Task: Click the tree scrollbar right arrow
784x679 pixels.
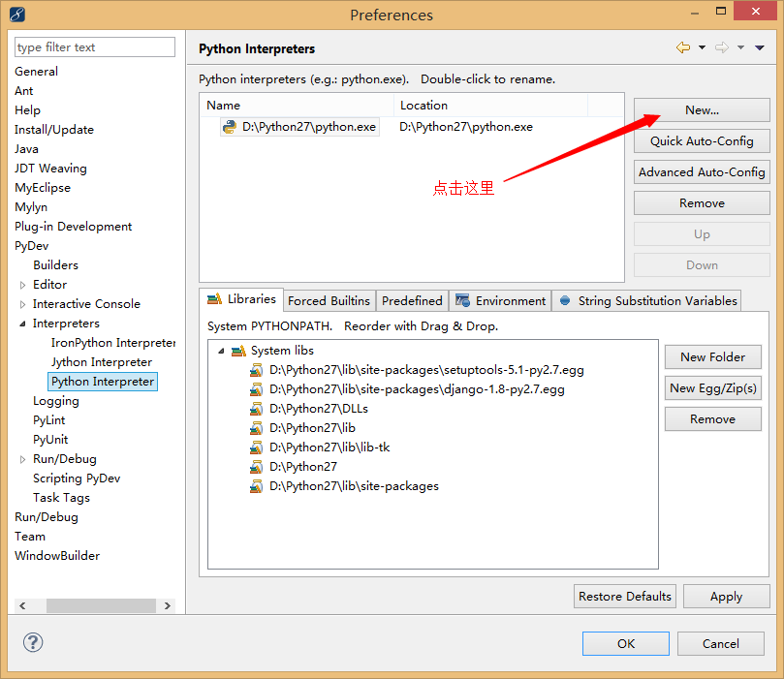Action: (x=168, y=605)
